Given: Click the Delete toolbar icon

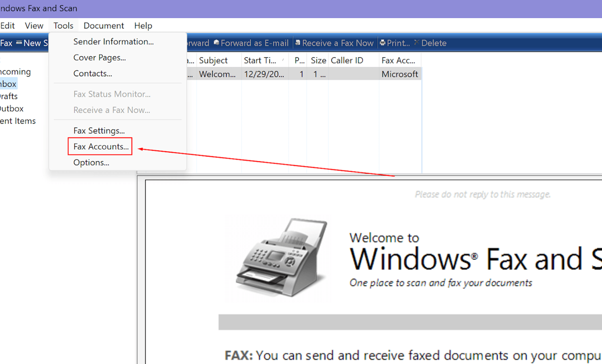Looking at the screenshot, I should point(417,43).
